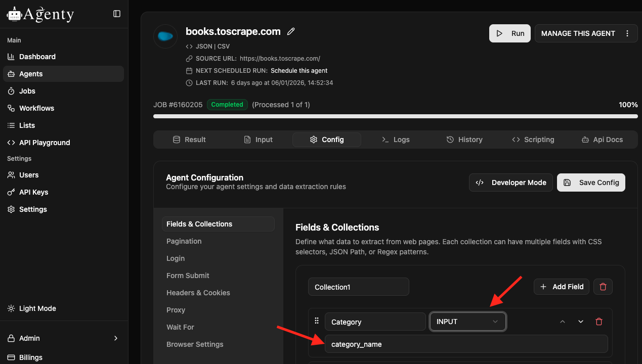642x364 pixels.
Task: Open the Logs tab
Action: click(395, 140)
